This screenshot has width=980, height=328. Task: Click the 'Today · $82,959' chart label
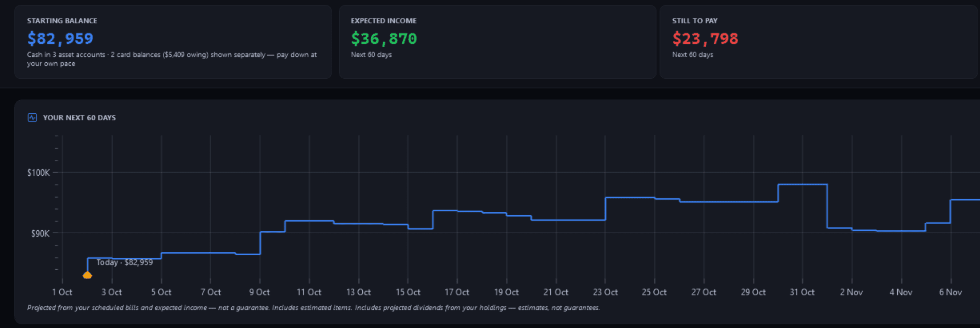coord(125,262)
